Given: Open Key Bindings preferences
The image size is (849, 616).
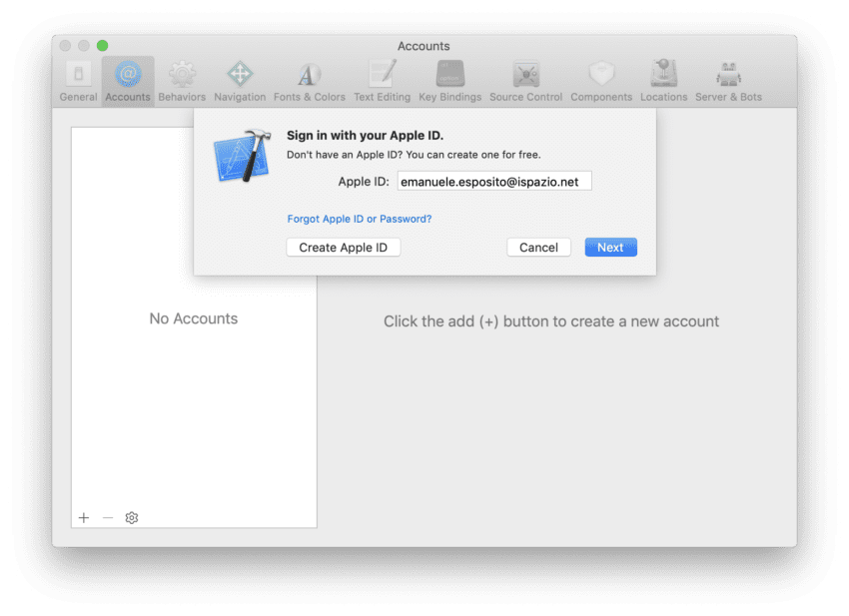Looking at the screenshot, I should click(x=449, y=81).
